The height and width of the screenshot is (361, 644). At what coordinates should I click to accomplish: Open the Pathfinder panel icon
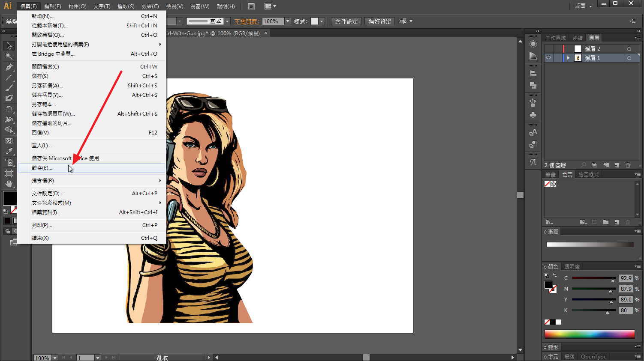coord(533,85)
